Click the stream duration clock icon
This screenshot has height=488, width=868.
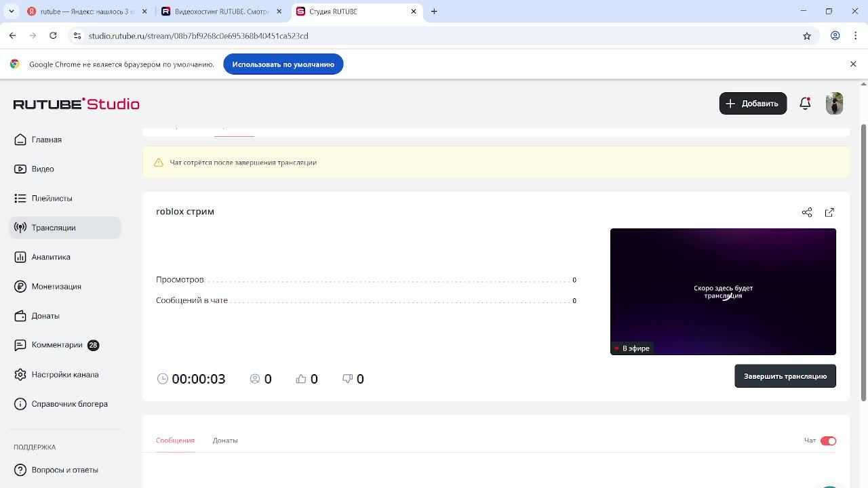tap(163, 379)
